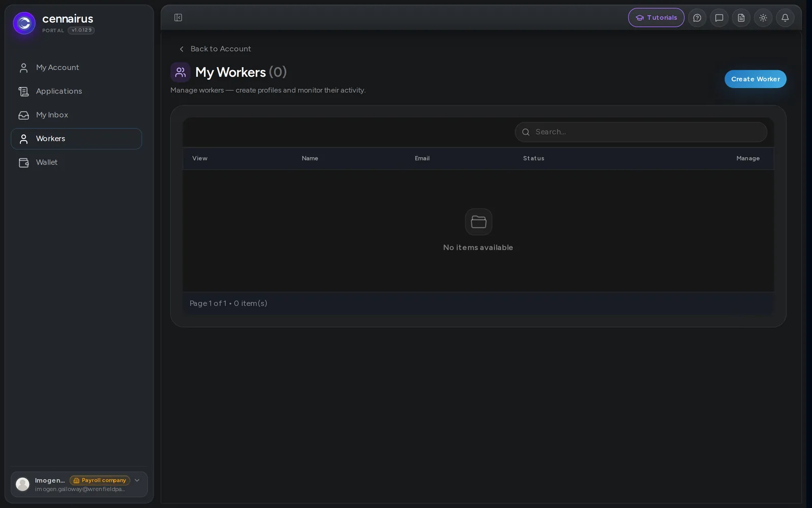
Task: Click the Applications list icon
Action: 24,91
